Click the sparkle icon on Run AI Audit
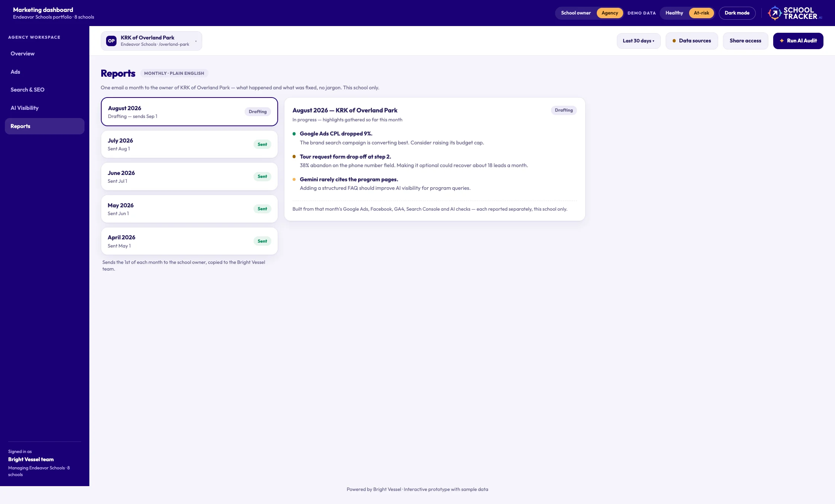 782,41
